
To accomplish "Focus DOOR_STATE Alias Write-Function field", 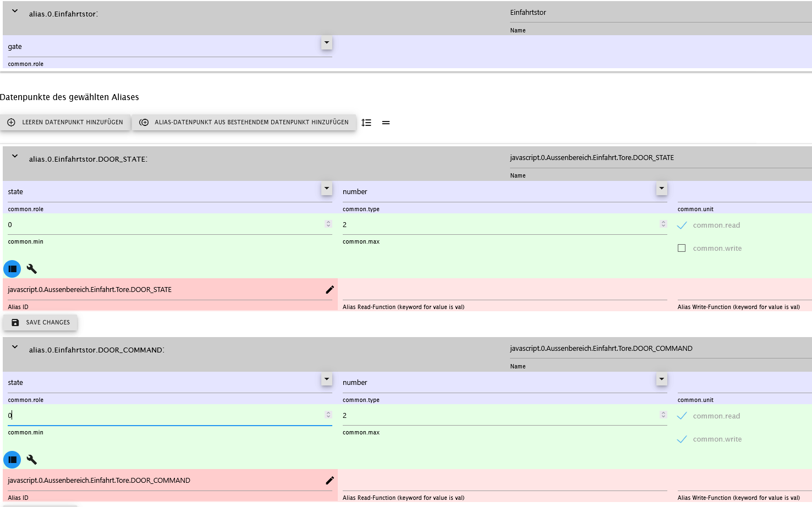I will (745, 290).
